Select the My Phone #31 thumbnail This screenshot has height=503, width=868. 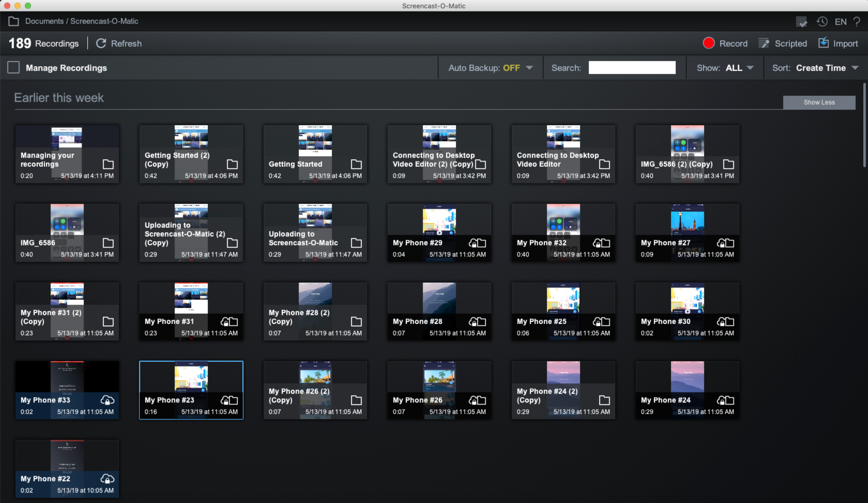[x=191, y=311]
